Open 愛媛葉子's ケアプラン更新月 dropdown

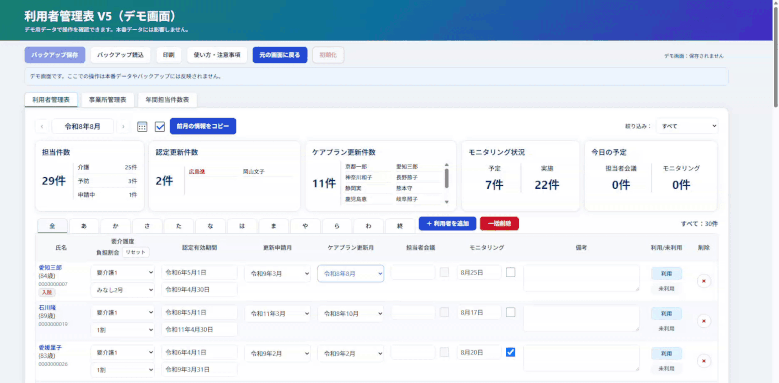click(x=350, y=353)
